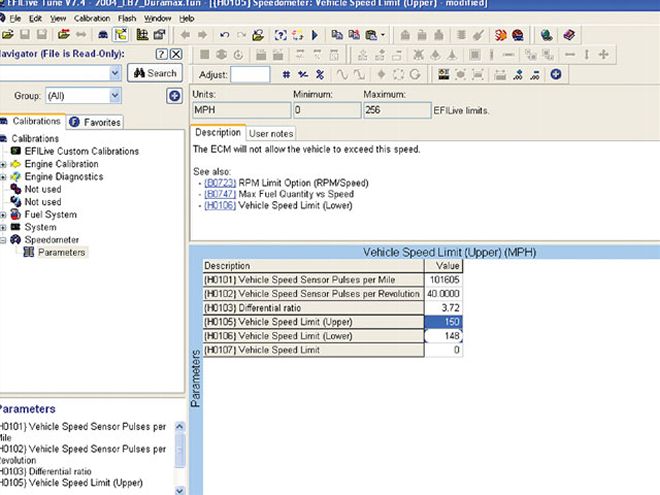Open the Flash menu
The image size is (660, 495).
pos(127,19)
